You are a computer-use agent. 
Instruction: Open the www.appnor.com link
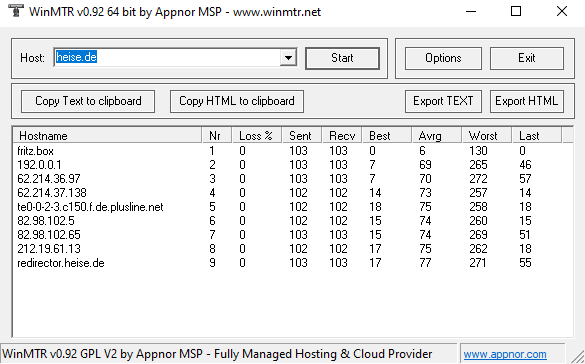click(505, 354)
